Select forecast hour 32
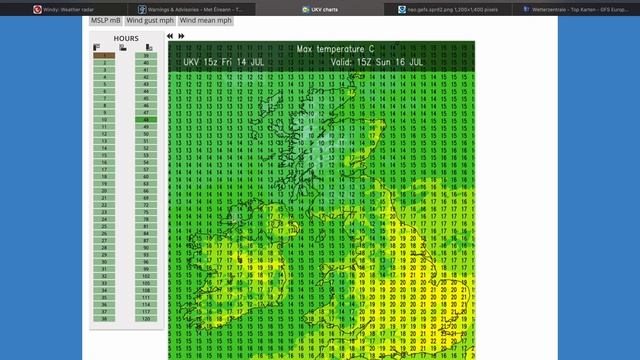Image resolution: width=640 pixels, height=360 pixels. click(x=104, y=276)
